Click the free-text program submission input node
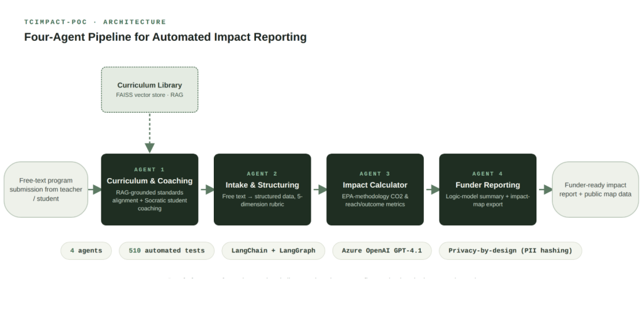The image size is (644, 321). [46, 189]
